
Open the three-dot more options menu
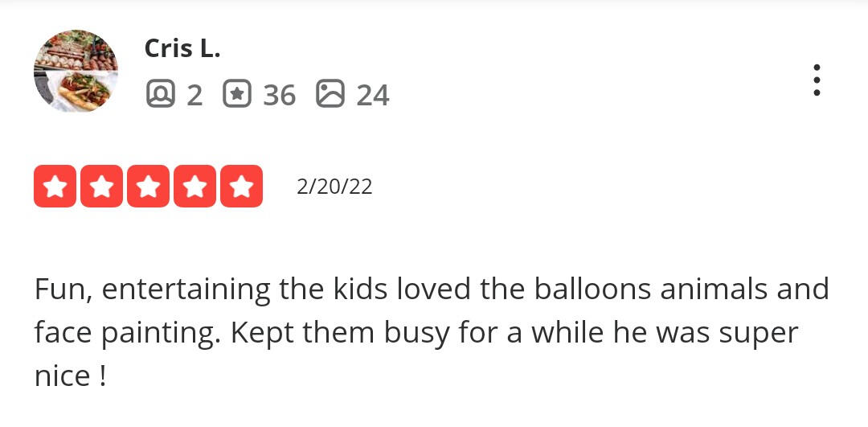pyautogui.click(x=817, y=80)
